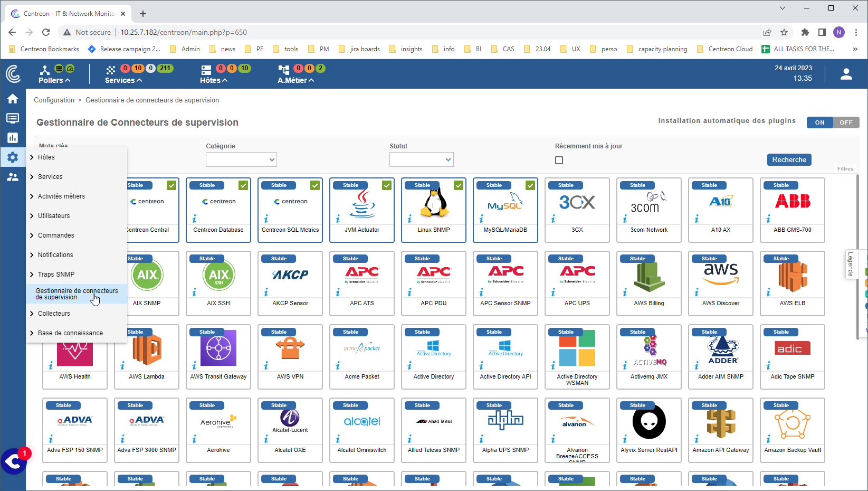The width and height of the screenshot is (868, 491).
Task: Open the Catégorie dropdown
Action: 241,159
